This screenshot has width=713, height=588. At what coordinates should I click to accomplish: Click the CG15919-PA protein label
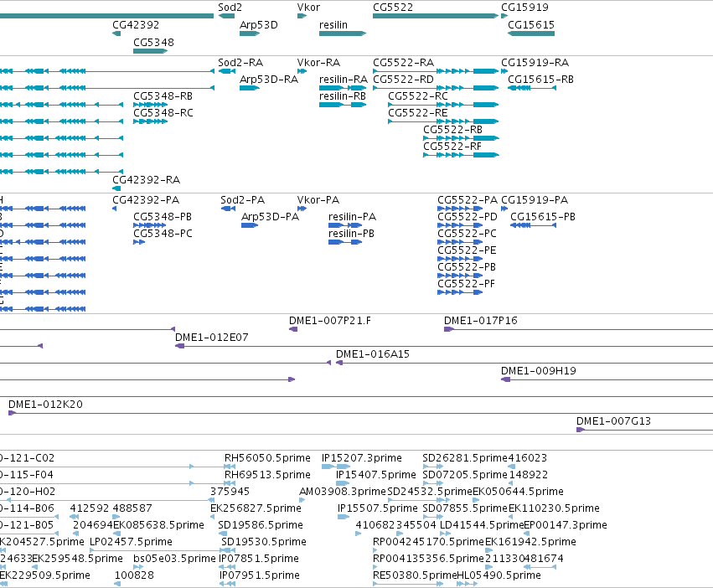point(535,199)
